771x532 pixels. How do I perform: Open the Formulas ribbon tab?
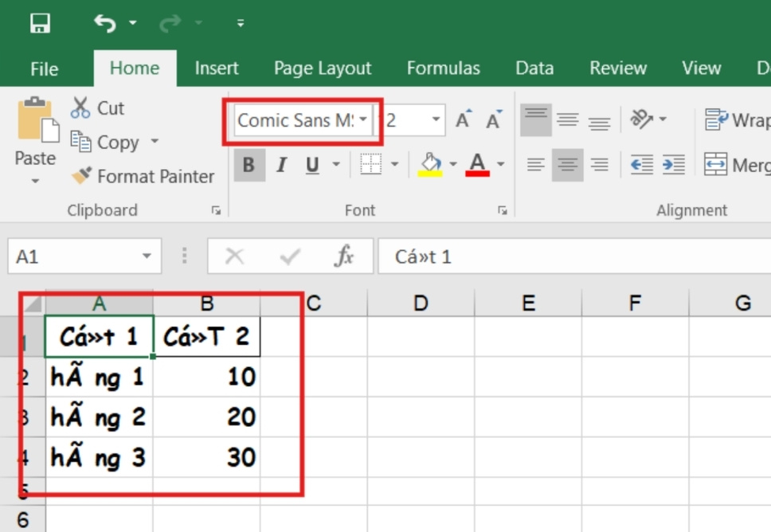pos(443,68)
